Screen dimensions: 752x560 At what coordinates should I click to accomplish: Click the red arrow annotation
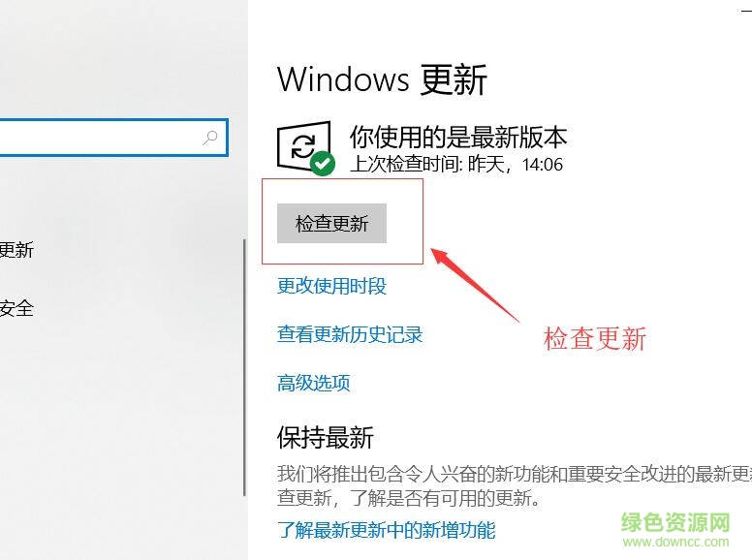point(475,285)
